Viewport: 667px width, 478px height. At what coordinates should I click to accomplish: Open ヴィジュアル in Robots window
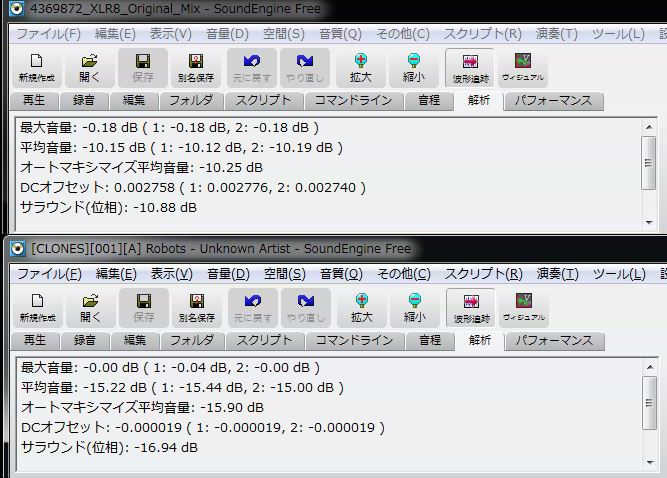[524, 308]
